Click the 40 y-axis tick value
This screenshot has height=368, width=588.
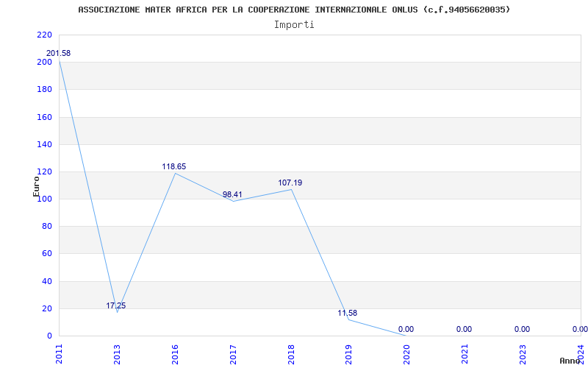point(46,281)
